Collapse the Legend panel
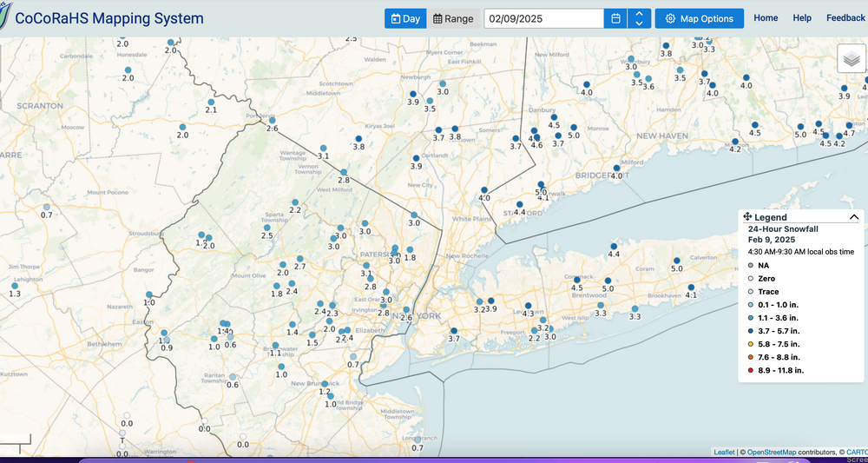 pos(853,217)
